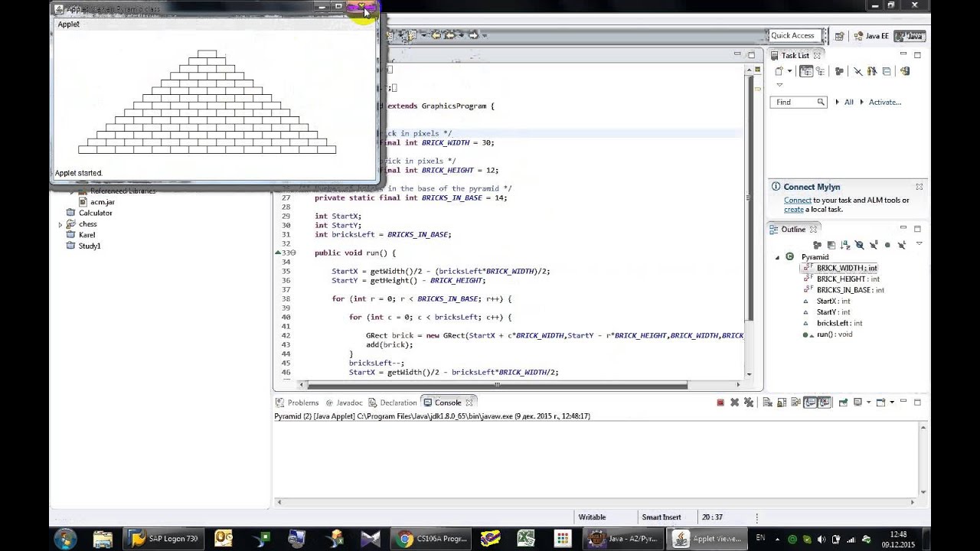Viewport: 980px width, 551px height.
Task: Minimize the Console panel
Action: pos(903,401)
